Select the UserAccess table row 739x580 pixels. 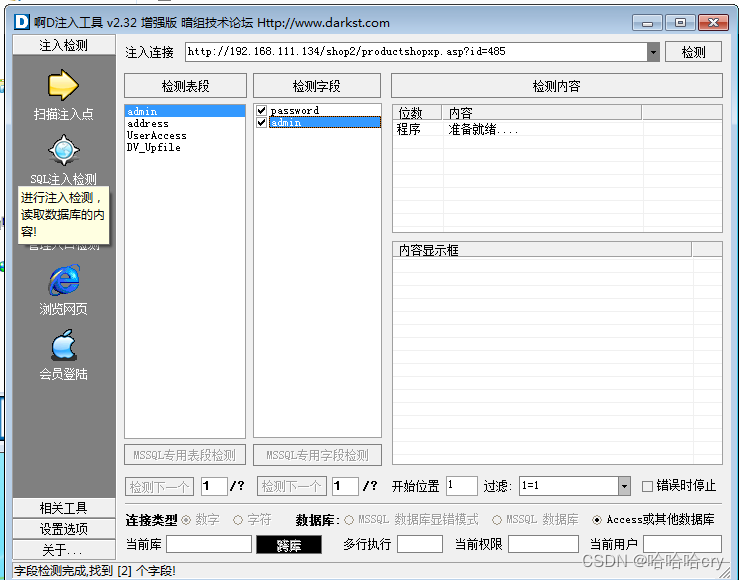click(x=185, y=136)
